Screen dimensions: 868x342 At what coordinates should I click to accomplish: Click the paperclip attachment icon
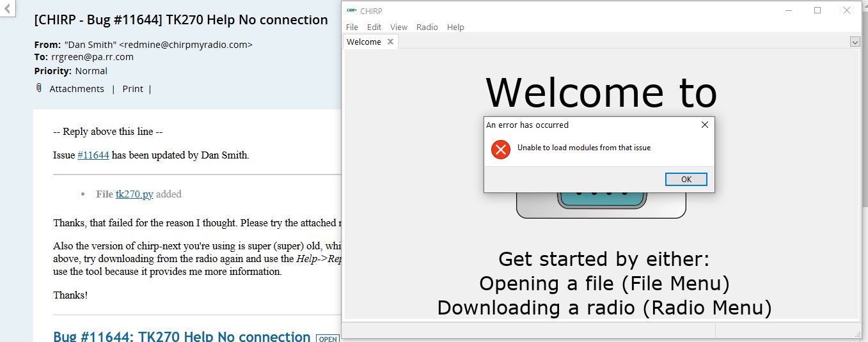[40, 88]
